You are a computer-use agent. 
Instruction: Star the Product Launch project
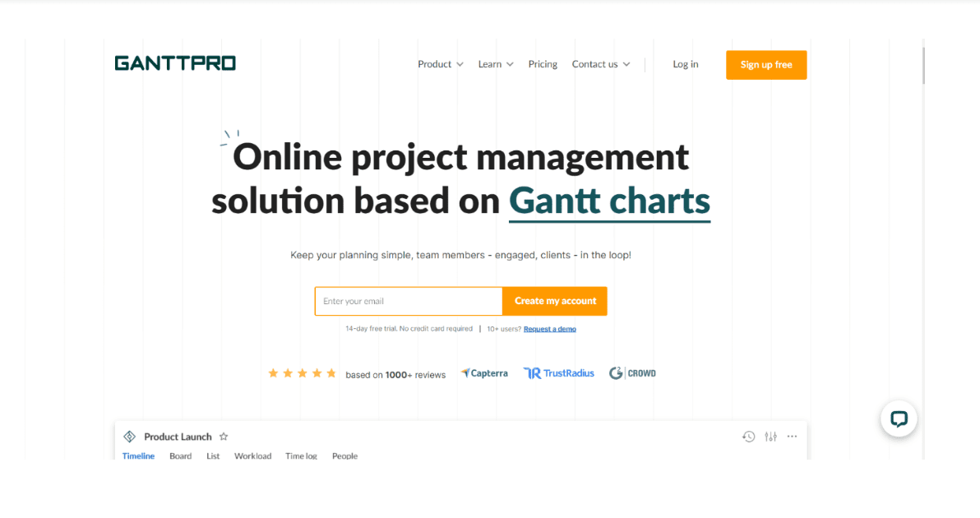[x=224, y=437]
